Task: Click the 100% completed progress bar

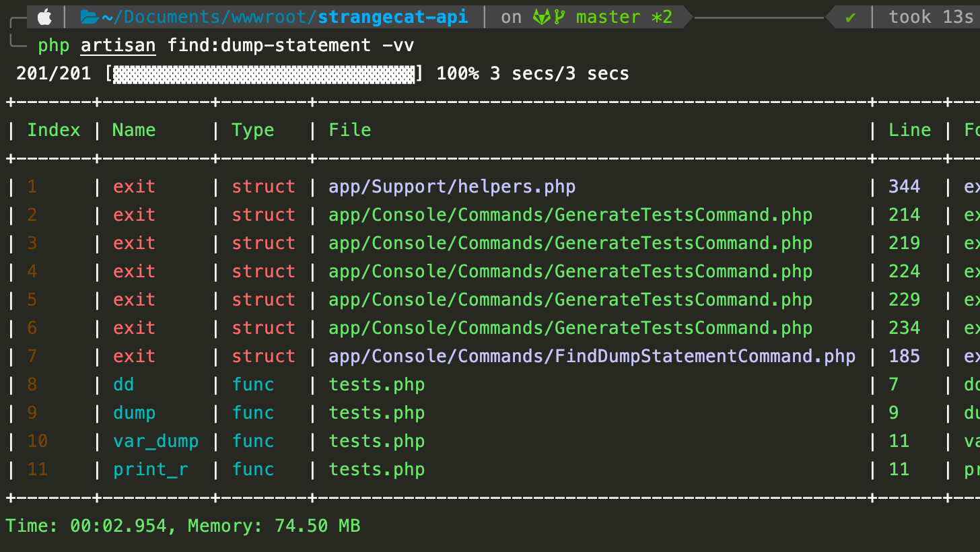Action: (264, 73)
